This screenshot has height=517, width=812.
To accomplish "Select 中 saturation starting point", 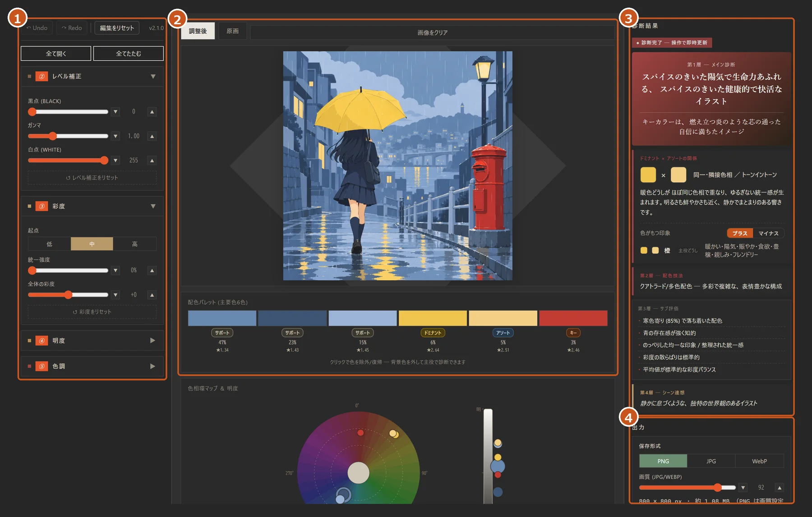I will tap(92, 244).
